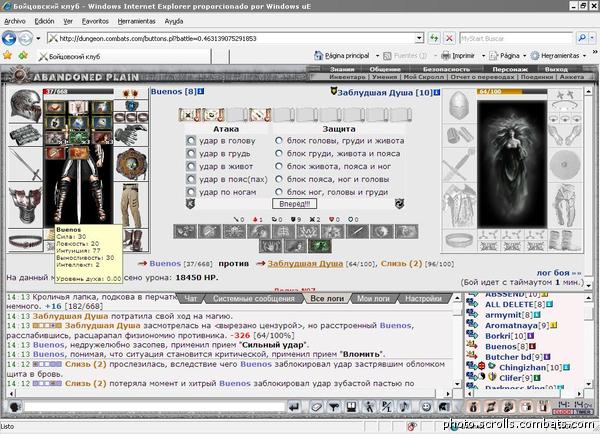Open the Favoritos menu
Viewport: 600px width, 434px height.
(x=95, y=21)
